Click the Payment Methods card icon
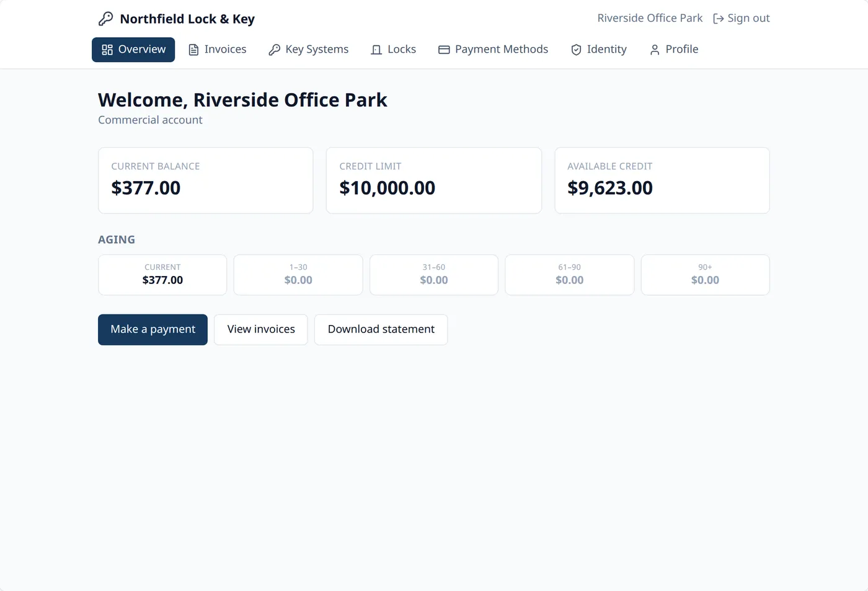 (x=444, y=50)
